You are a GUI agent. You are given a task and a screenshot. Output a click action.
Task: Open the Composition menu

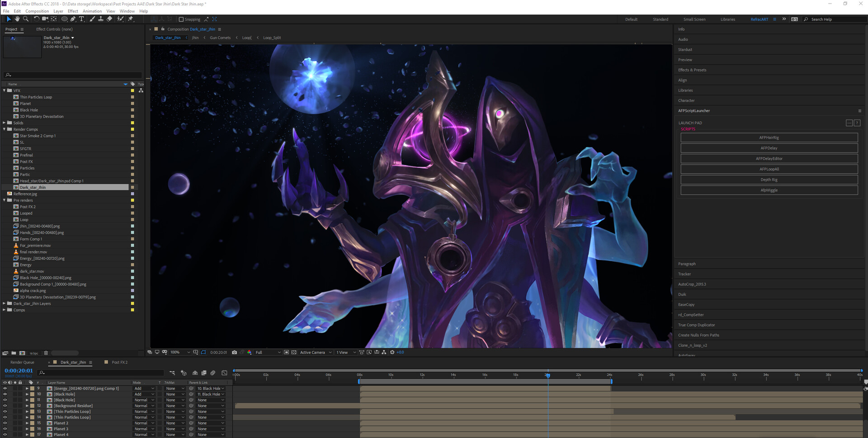[37, 11]
